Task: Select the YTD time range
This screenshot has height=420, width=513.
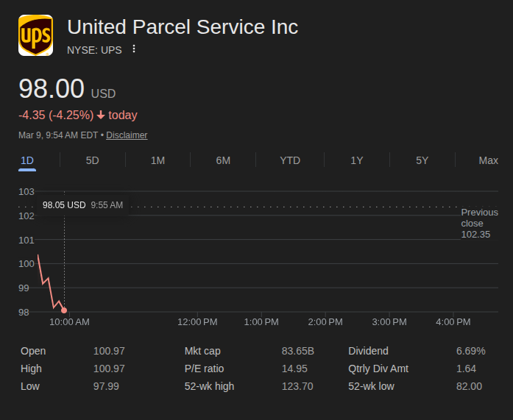Action: click(x=290, y=160)
